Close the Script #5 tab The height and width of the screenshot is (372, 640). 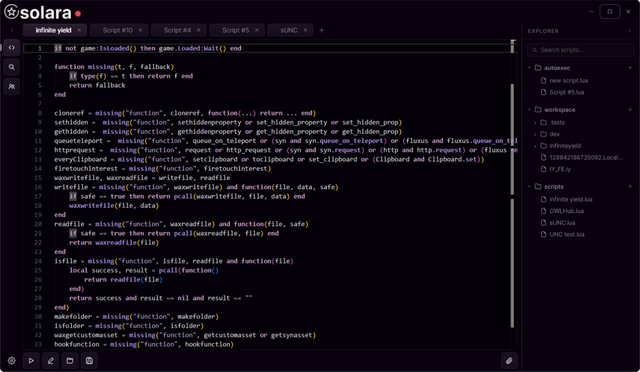pyautogui.click(x=257, y=30)
